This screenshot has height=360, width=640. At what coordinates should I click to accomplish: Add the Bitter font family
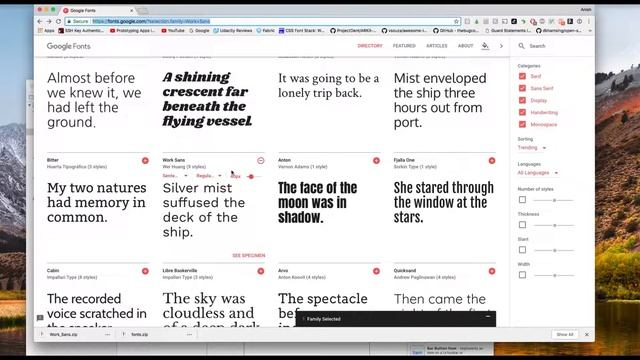[145, 161]
